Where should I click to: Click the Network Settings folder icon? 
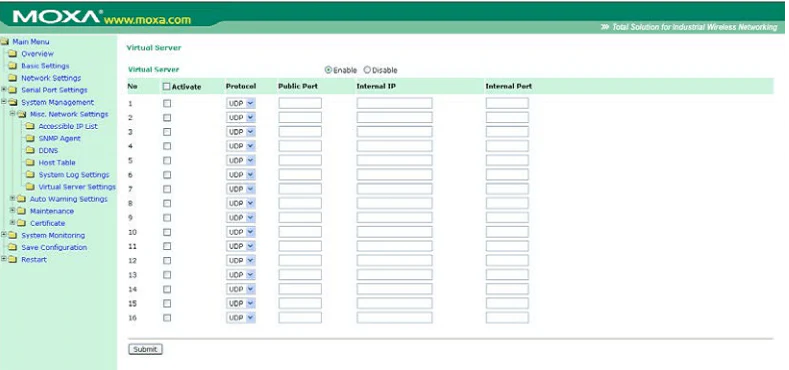[13, 78]
